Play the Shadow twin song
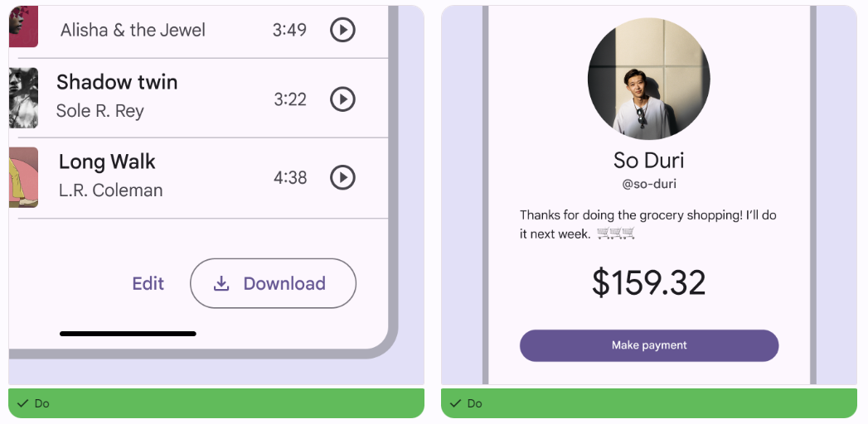 342,99
